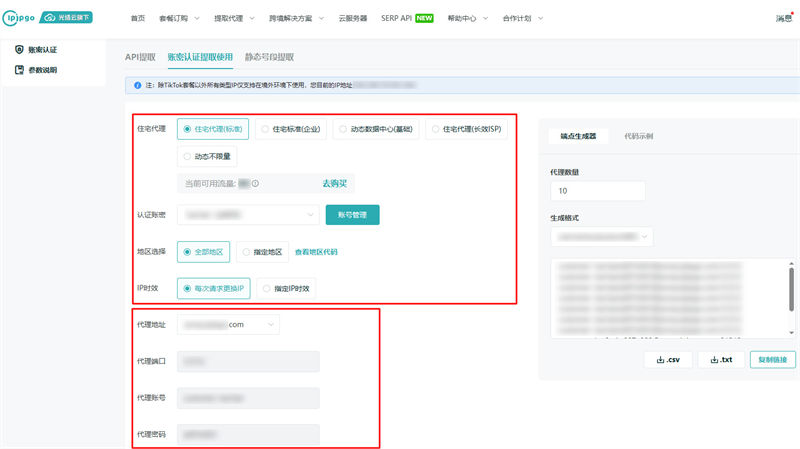The height and width of the screenshot is (449, 800).
Task: Open 账密认证 in the sidebar
Action: [42, 49]
